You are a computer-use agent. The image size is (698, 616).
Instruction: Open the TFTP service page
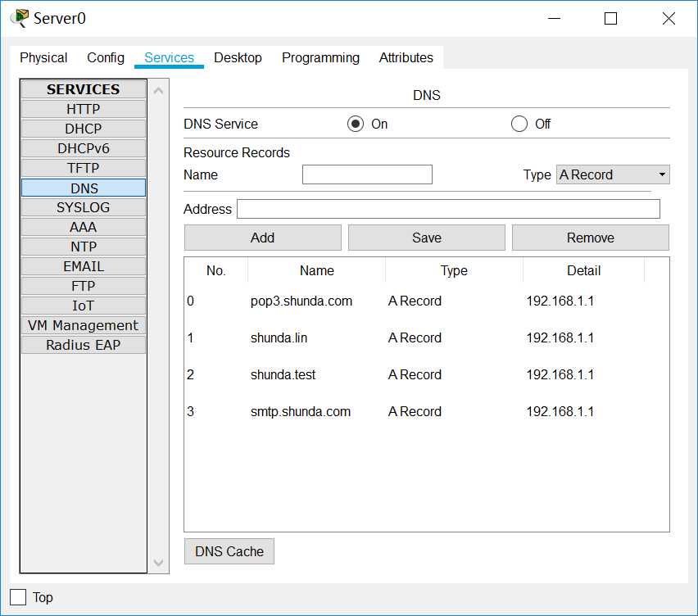pos(84,168)
